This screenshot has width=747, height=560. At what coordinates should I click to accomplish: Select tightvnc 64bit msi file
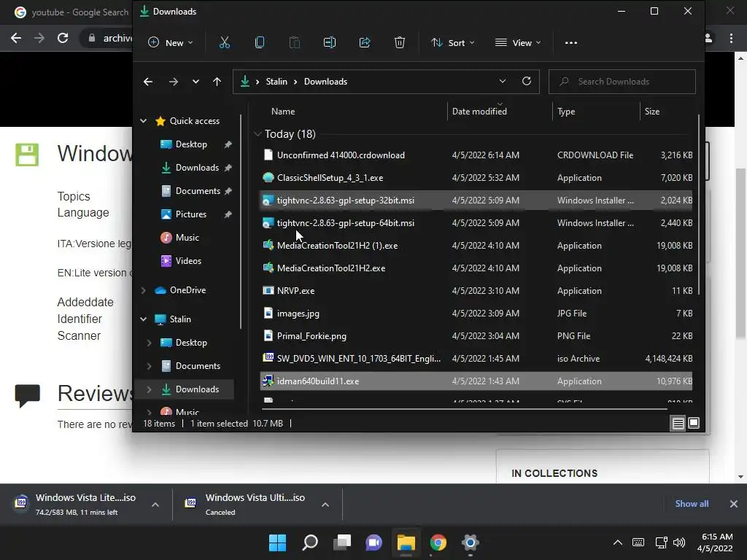[x=476, y=223]
